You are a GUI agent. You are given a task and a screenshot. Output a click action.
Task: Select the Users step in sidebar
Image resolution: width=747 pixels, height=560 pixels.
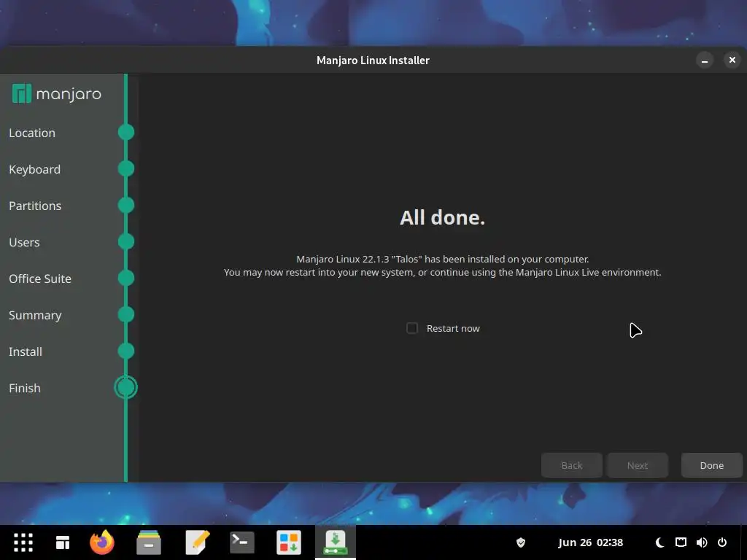point(24,242)
